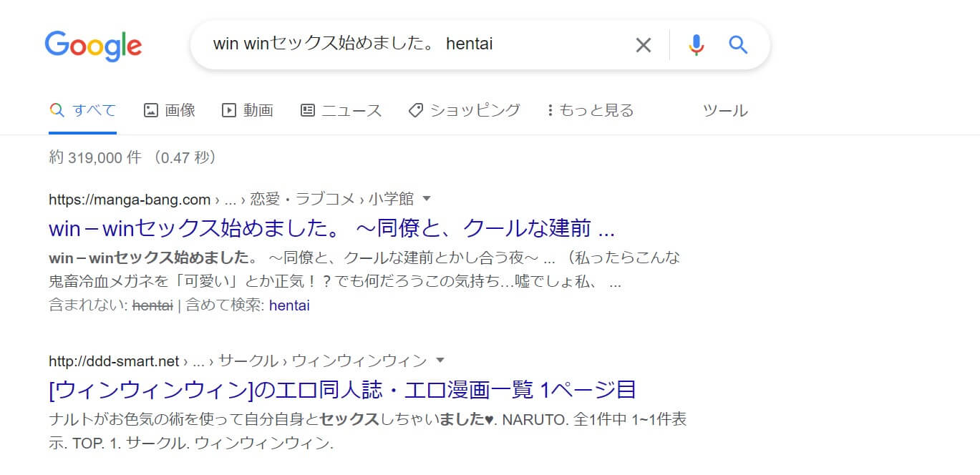Open the win-winセックス始めました result title
980x475 pixels.
pos(332,229)
